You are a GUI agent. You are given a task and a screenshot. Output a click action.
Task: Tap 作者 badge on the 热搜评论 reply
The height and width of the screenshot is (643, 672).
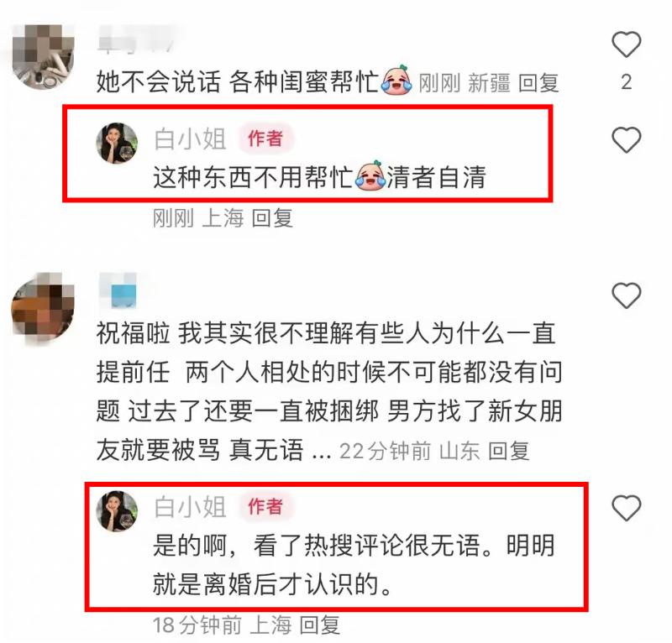coord(265,506)
